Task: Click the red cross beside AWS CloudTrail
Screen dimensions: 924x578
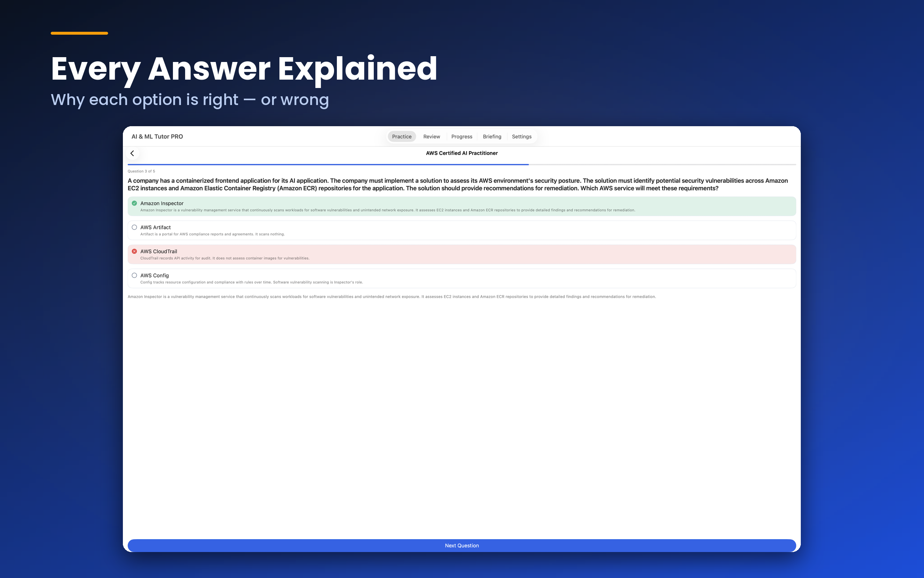Action: click(x=134, y=251)
